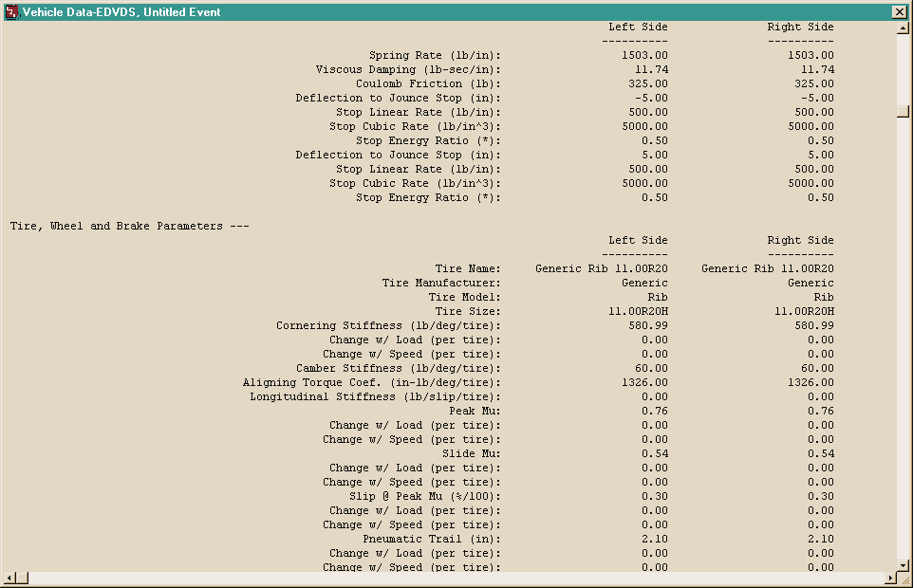Click the window resize grip in the corner

click(904, 579)
